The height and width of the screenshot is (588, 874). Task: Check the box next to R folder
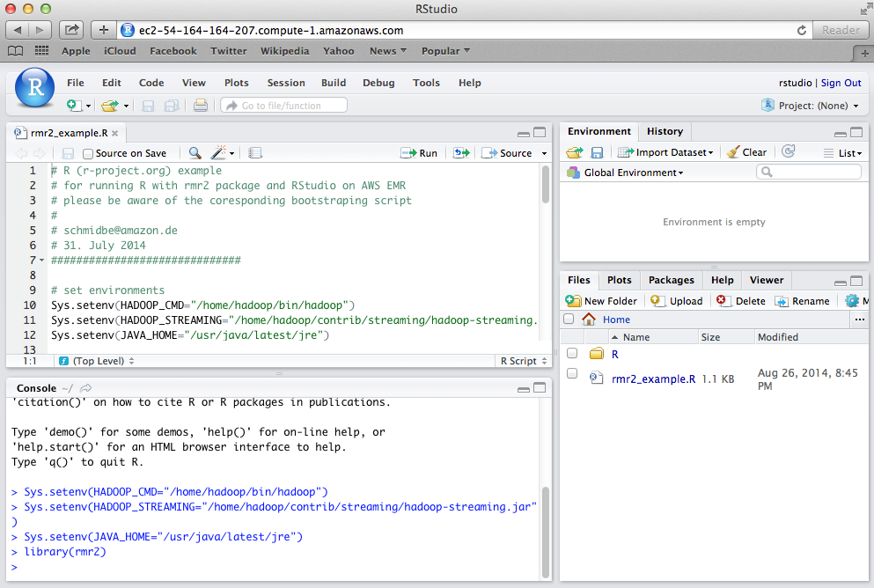[572, 354]
